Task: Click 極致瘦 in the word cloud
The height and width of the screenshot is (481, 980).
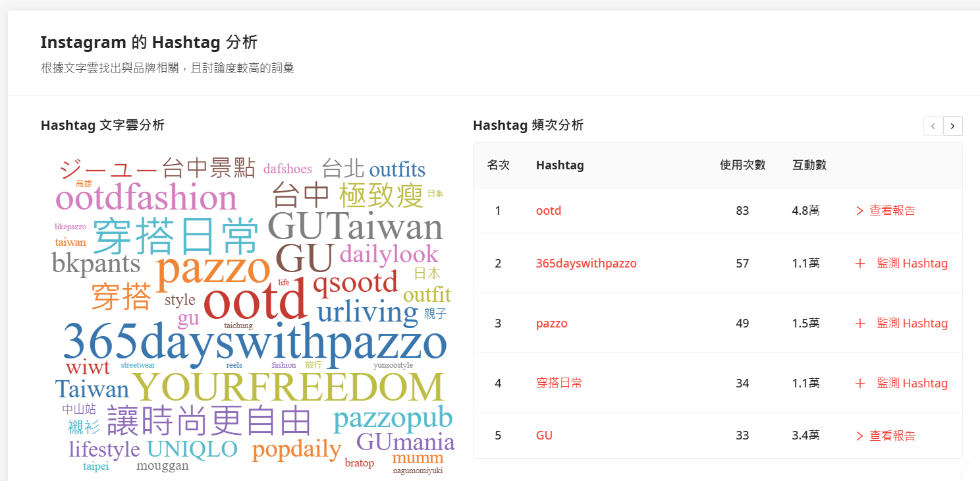Action: point(381,196)
